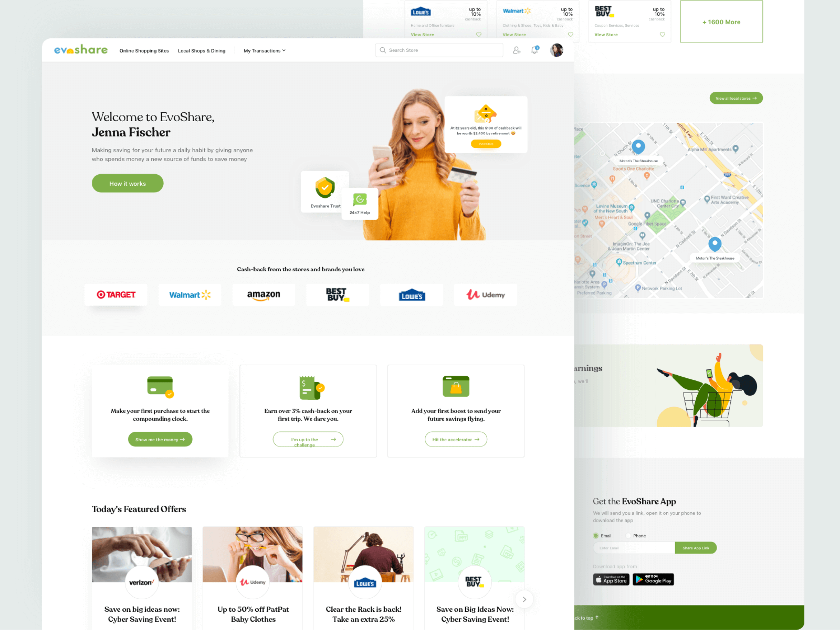Open notifications via the bell icon
Viewport: 840px width, 630px height.
(x=534, y=50)
